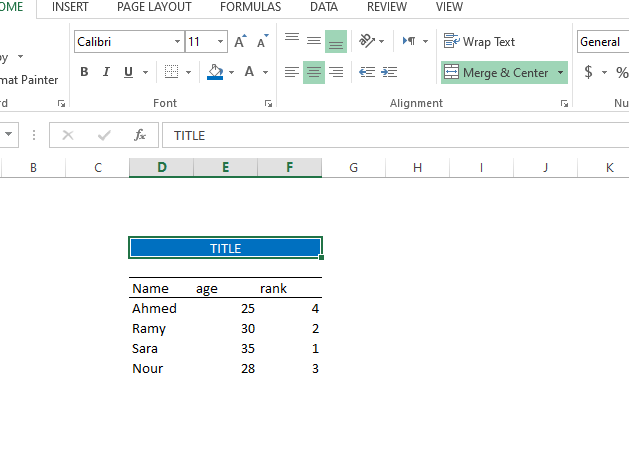Click the Decrease Font Size icon
The image size is (629, 472).
click(262, 42)
